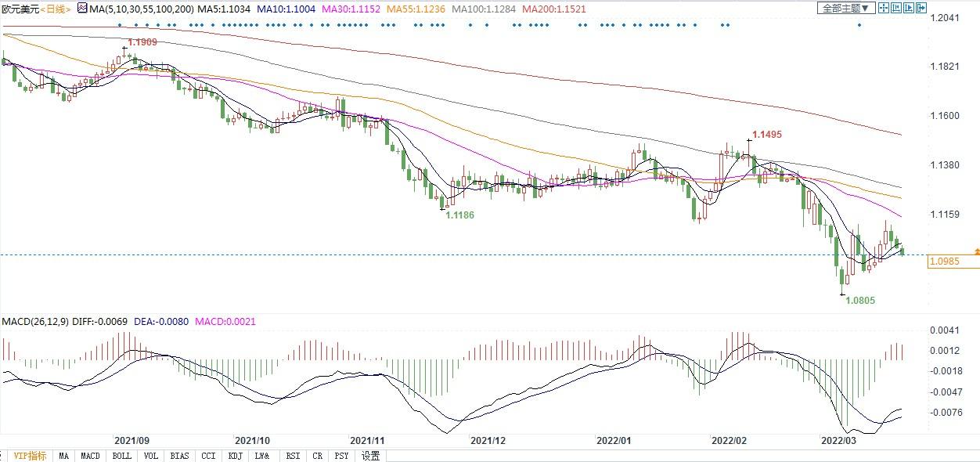Click the crosshair cursor icon
980x462 pixels.
[x=884, y=8]
